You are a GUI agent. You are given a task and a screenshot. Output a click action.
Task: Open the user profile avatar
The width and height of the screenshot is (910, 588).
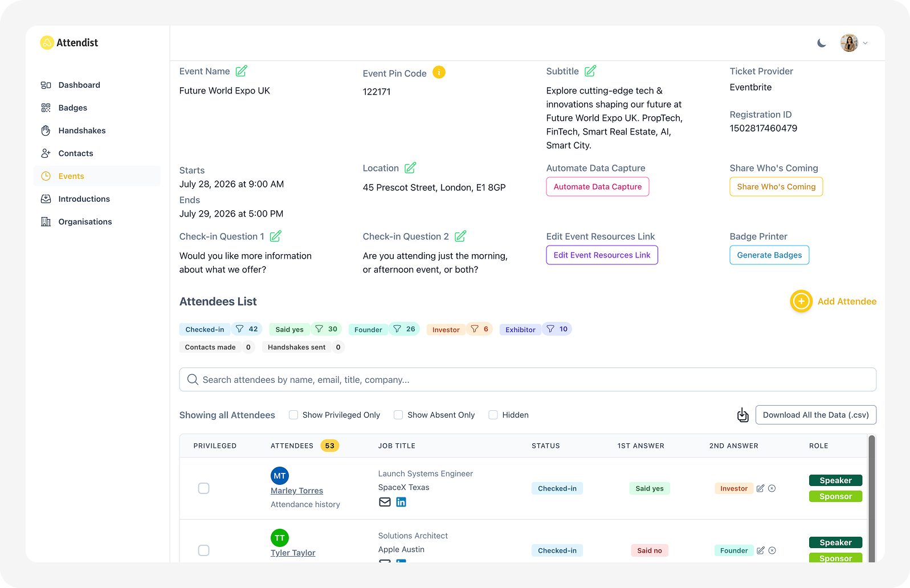[x=849, y=43]
